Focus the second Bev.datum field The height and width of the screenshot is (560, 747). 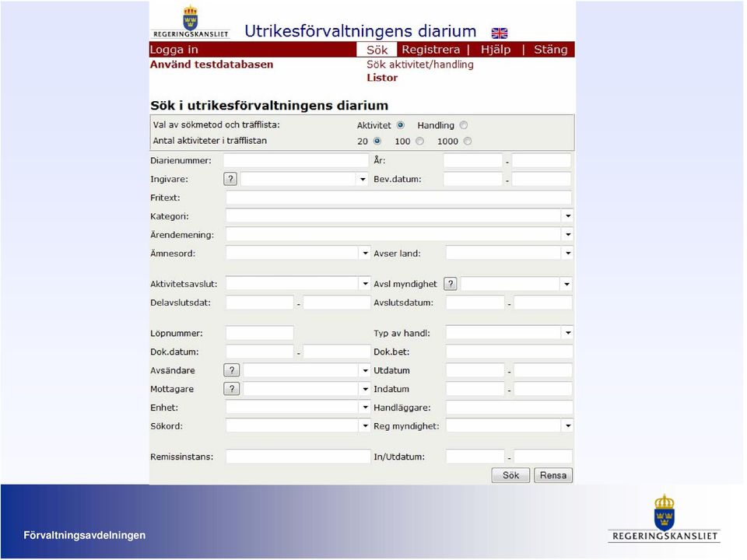point(542,179)
